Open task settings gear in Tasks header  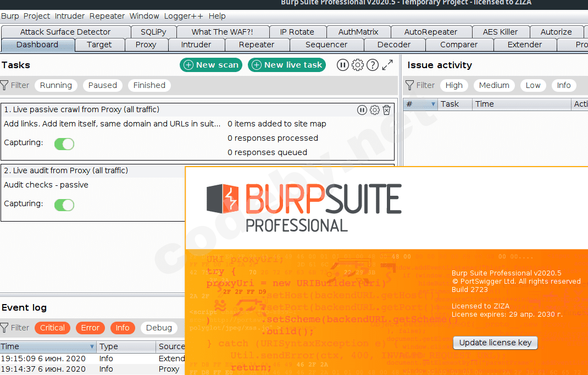358,65
